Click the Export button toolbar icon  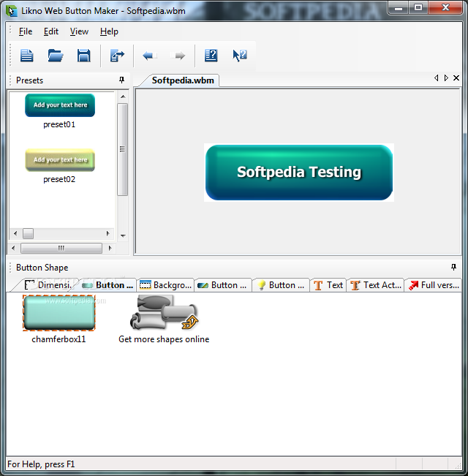[x=117, y=56]
